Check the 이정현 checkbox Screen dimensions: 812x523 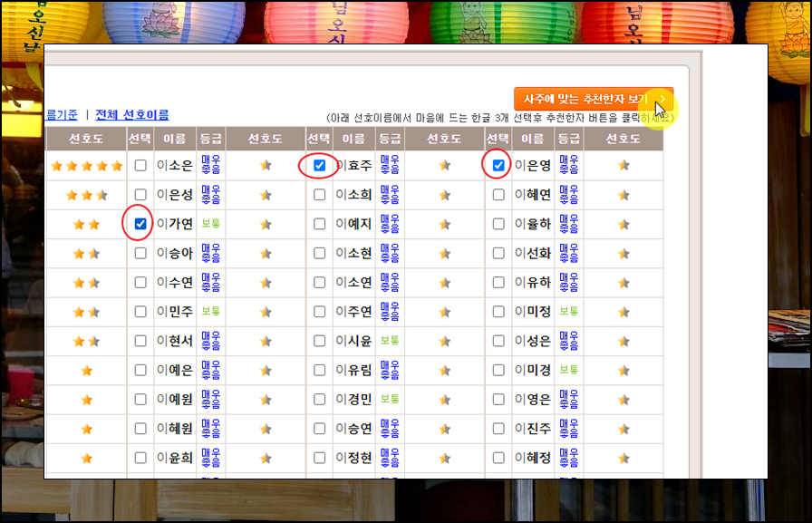320,458
